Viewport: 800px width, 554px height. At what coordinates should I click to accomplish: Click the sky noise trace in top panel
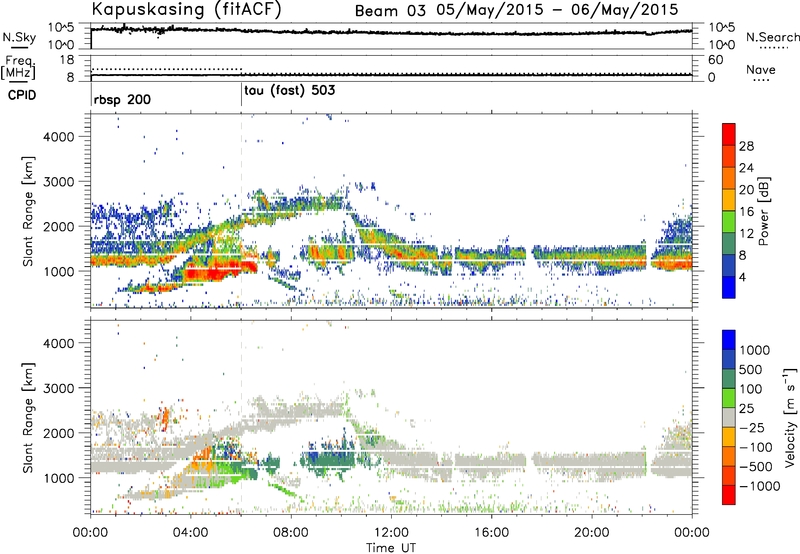point(391,32)
